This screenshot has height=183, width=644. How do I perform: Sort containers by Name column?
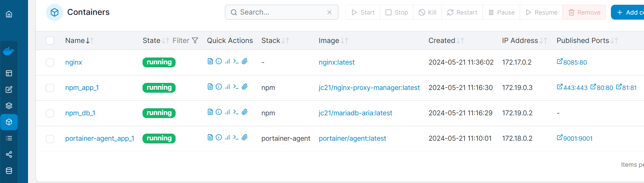[79, 41]
